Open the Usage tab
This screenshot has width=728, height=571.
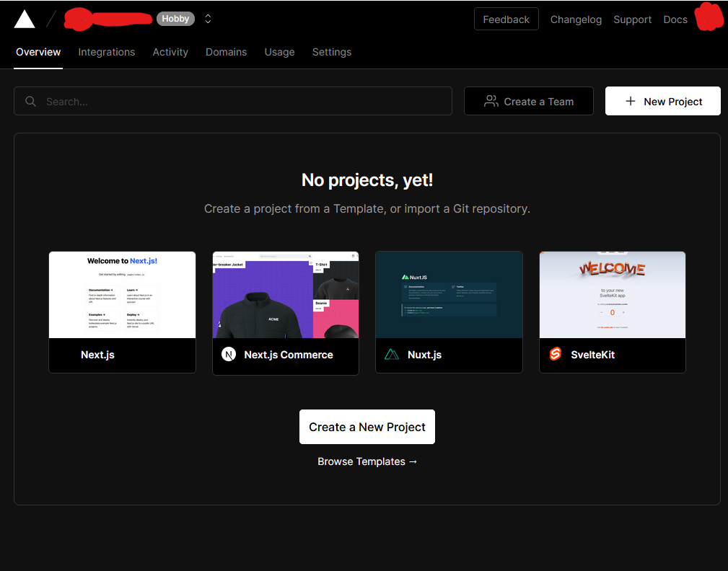pyautogui.click(x=279, y=52)
